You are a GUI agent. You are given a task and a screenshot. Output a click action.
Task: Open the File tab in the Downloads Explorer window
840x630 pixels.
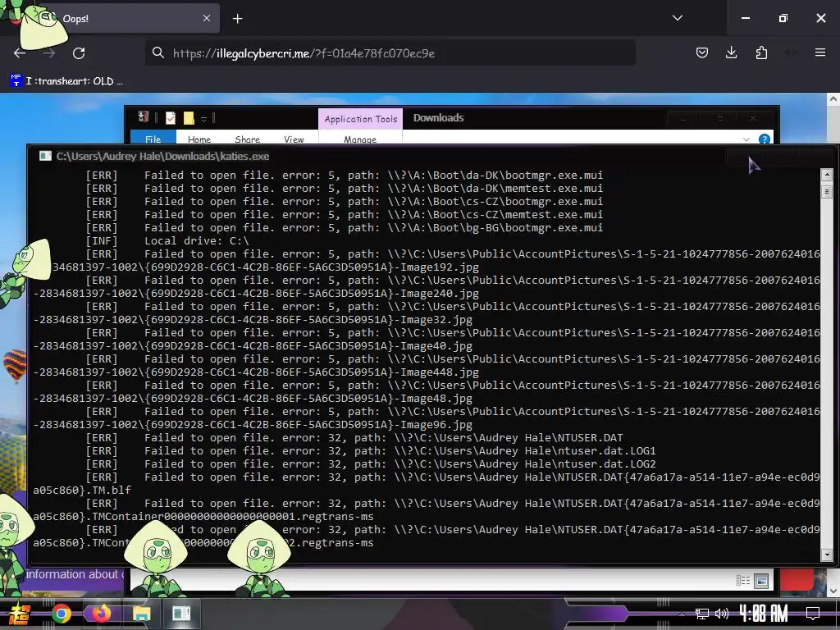153,139
